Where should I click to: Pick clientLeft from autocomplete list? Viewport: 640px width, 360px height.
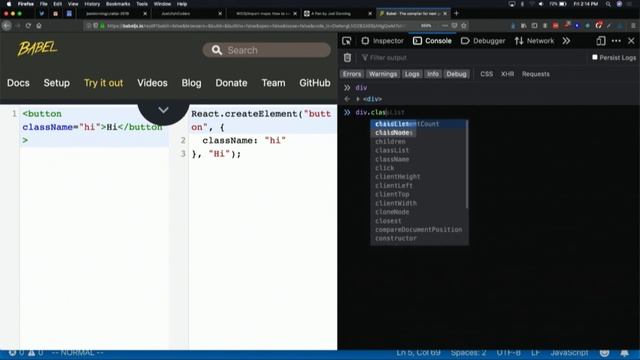tap(418, 186)
